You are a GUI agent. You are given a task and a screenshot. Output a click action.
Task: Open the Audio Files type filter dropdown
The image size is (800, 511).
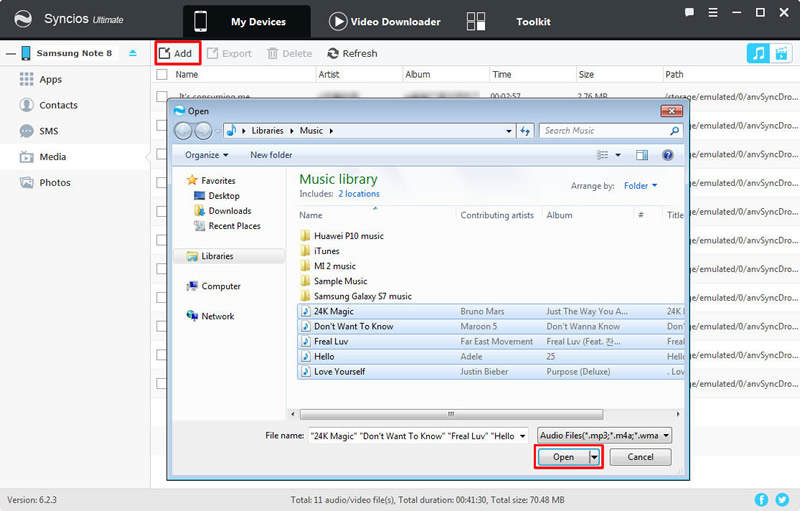(604, 436)
